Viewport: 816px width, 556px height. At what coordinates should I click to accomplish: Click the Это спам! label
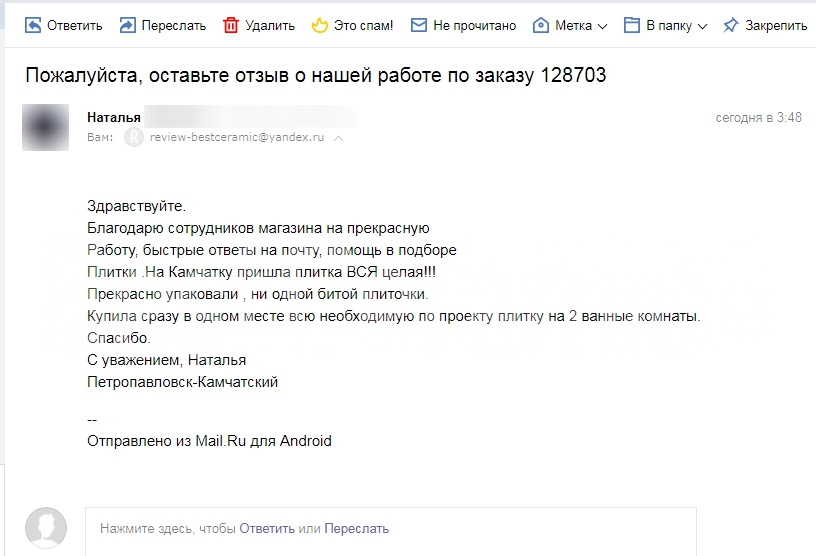click(x=363, y=26)
